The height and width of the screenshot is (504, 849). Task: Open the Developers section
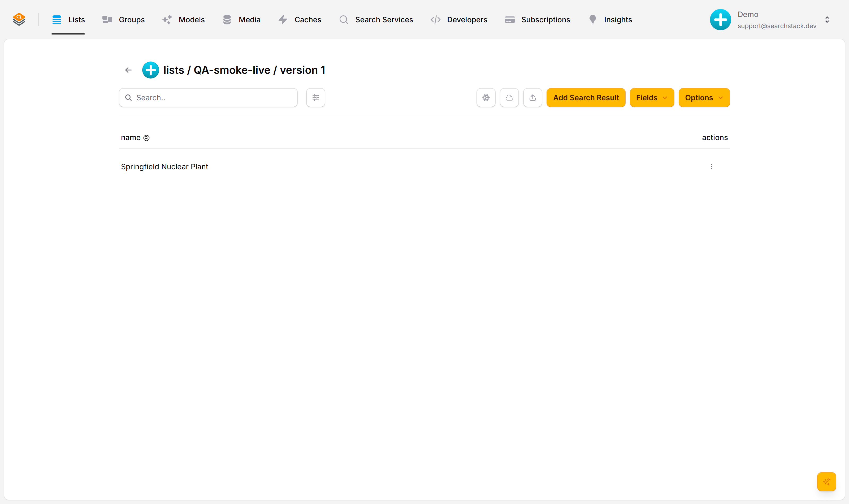coord(459,20)
